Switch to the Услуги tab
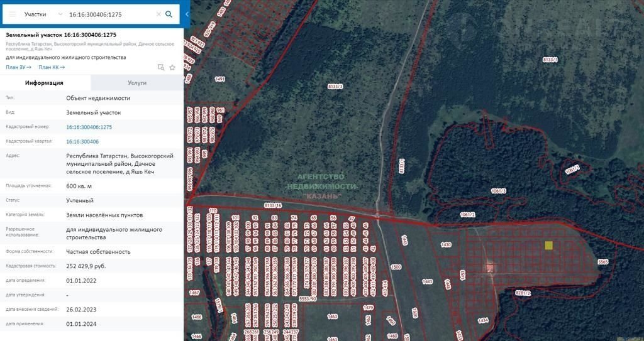 pyautogui.click(x=137, y=83)
